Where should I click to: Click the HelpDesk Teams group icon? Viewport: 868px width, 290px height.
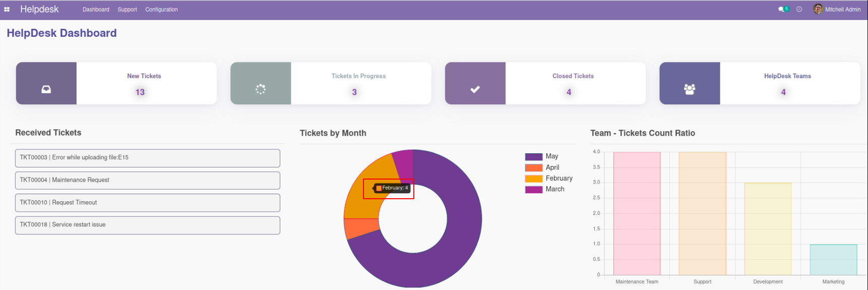(x=690, y=89)
